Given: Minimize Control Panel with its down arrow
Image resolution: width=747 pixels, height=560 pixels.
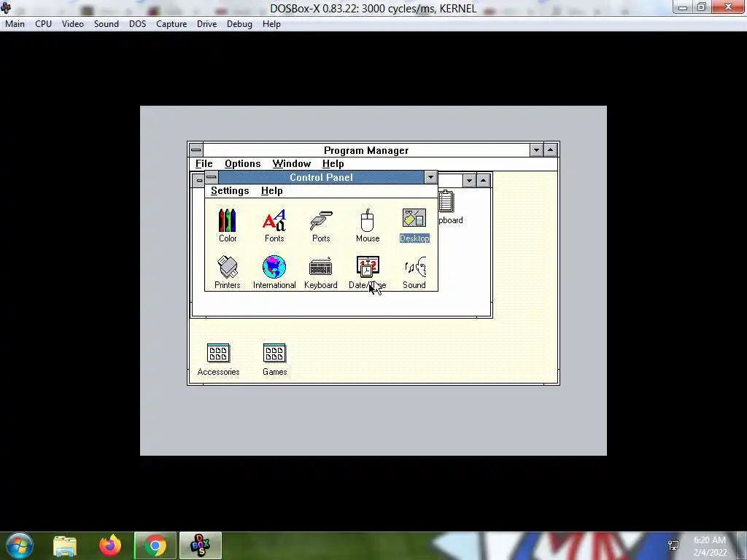Looking at the screenshot, I should pyautogui.click(x=430, y=177).
